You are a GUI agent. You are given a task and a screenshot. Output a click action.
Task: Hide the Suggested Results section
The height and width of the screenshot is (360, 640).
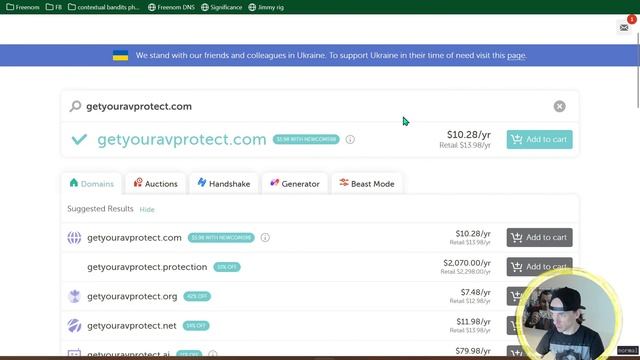click(x=147, y=209)
